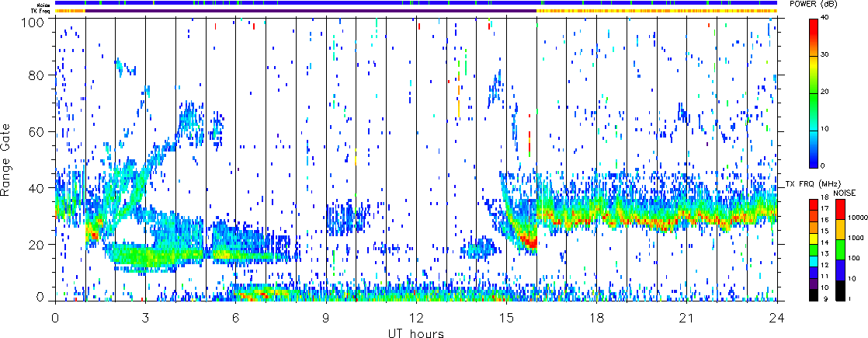Select the x-axis tick label 15
The image size is (868, 338).
coord(506,318)
